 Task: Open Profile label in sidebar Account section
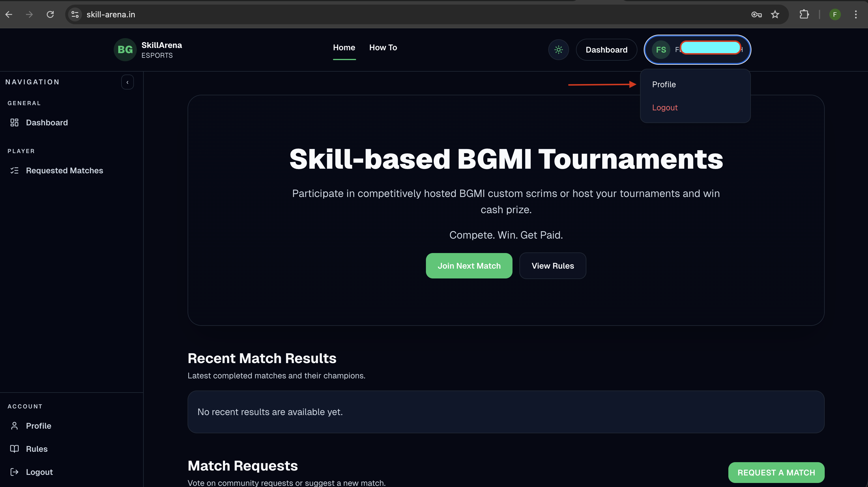(38, 425)
